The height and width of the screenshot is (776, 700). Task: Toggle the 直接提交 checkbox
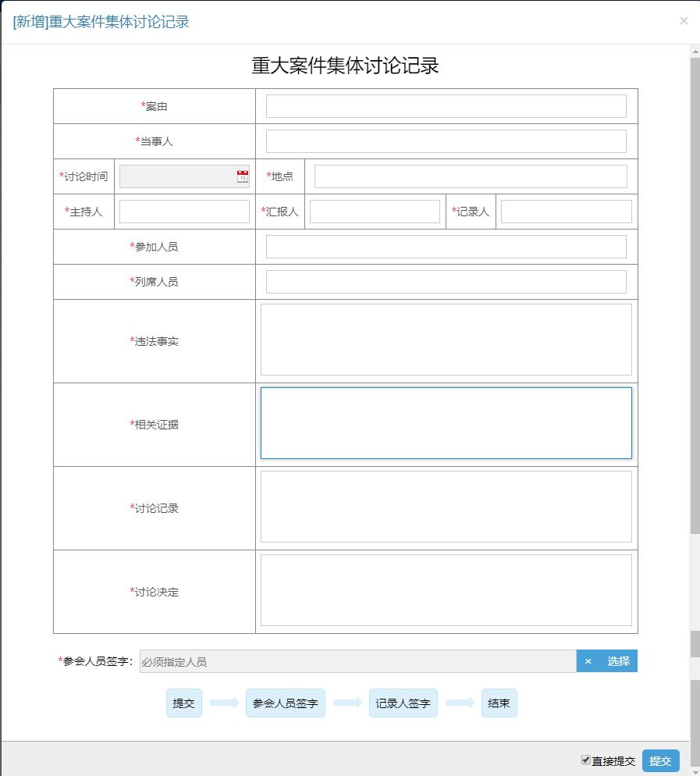pyautogui.click(x=586, y=760)
